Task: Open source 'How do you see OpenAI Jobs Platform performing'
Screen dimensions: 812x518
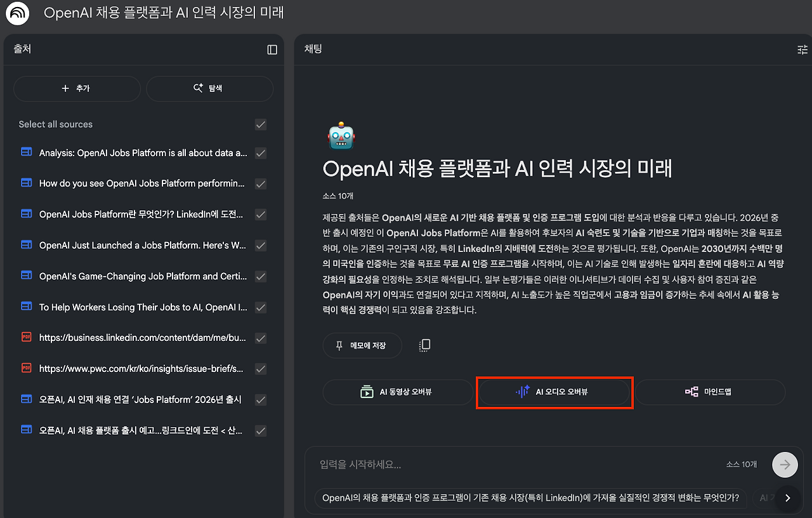Action: [x=142, y=183]
